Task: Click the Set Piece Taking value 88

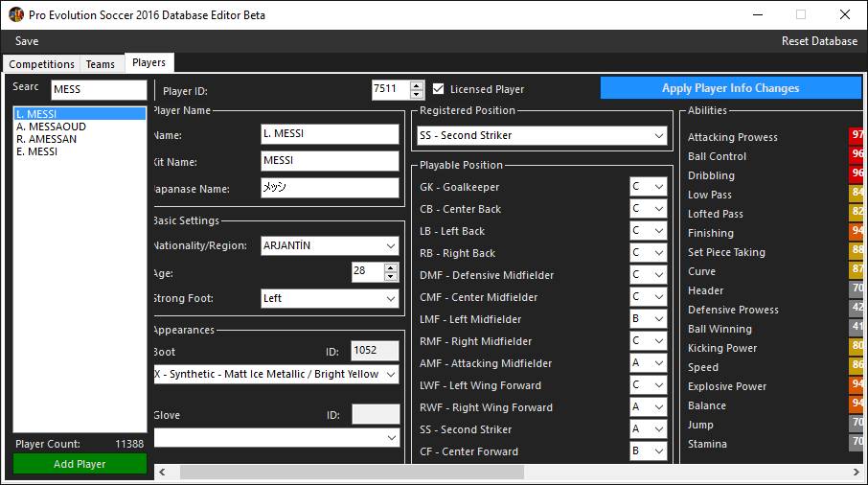Action: click(856, 251)
